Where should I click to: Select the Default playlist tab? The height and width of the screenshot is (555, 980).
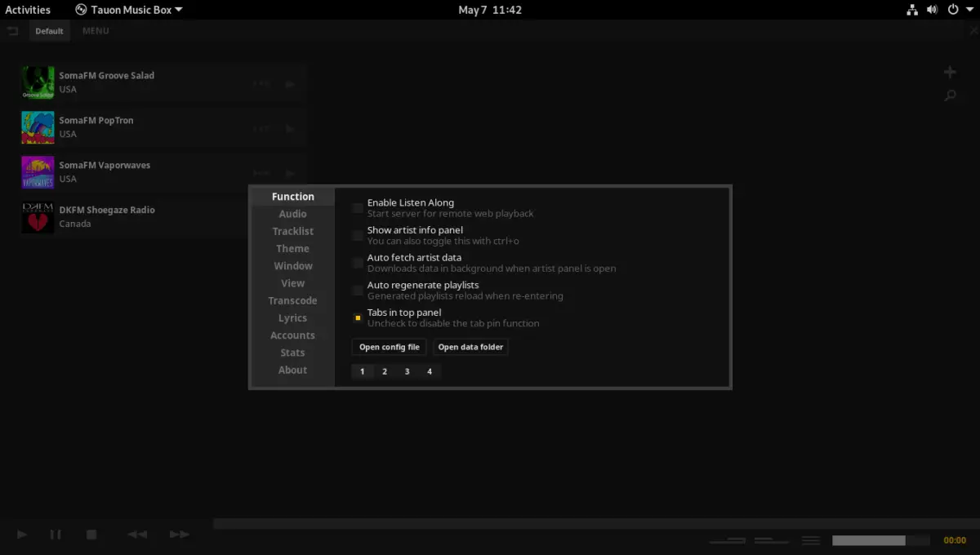click(49, 31)
